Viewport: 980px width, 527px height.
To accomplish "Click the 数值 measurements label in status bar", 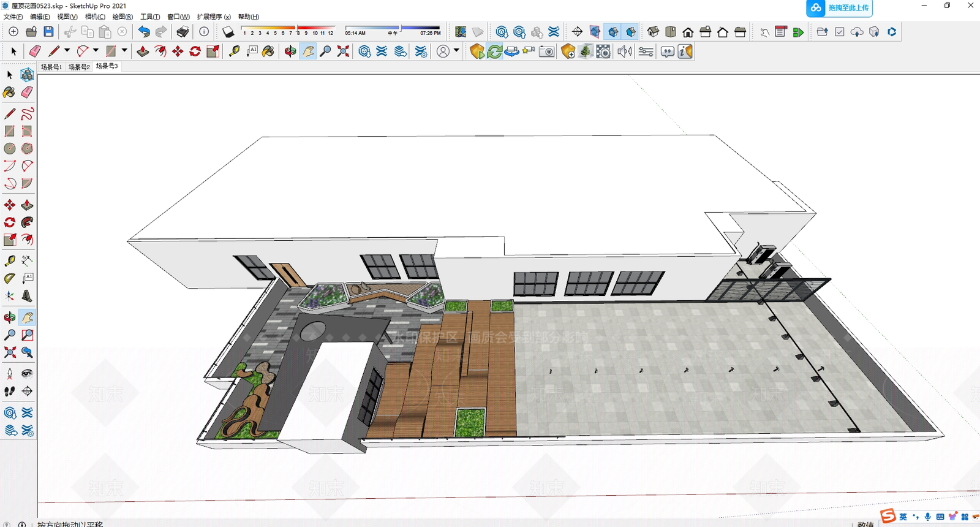I will 865,524.
